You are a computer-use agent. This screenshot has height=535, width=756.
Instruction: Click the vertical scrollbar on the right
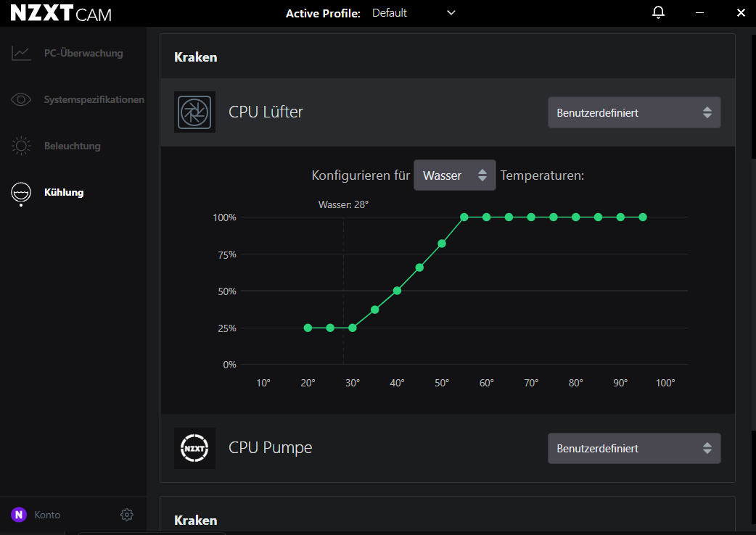point(754,294)
